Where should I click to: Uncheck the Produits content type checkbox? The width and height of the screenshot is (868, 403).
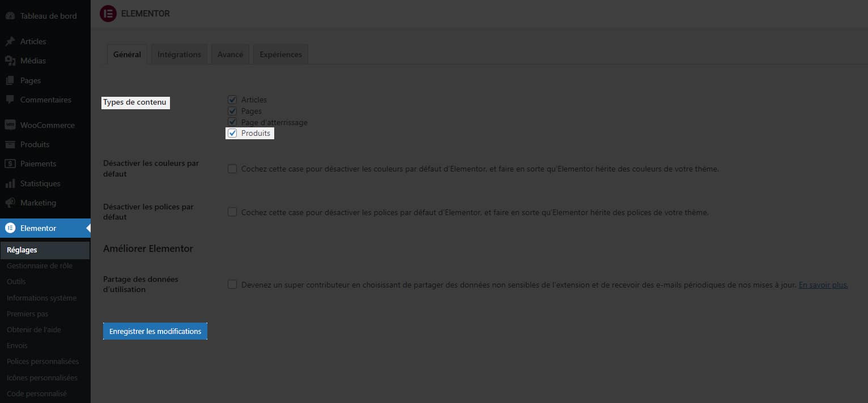pyautogui.click(x=232, y=134)
